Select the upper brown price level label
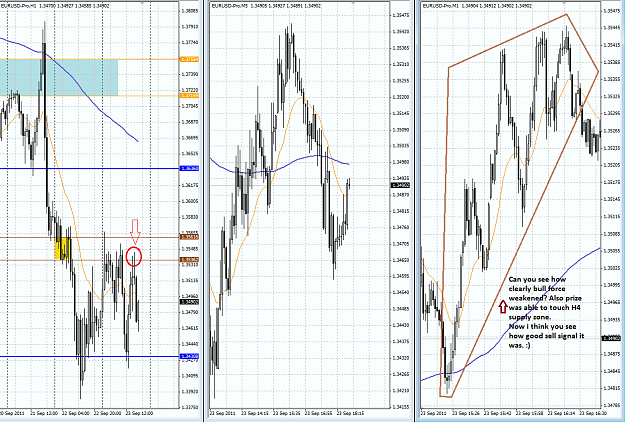625x422 pixels. pos(190,237)
